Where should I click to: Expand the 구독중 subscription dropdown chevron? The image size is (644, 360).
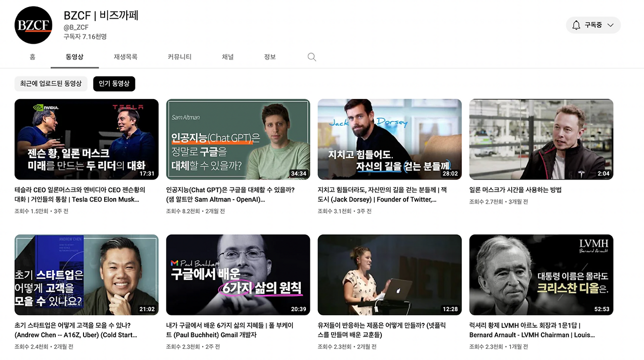click(610, 25)
